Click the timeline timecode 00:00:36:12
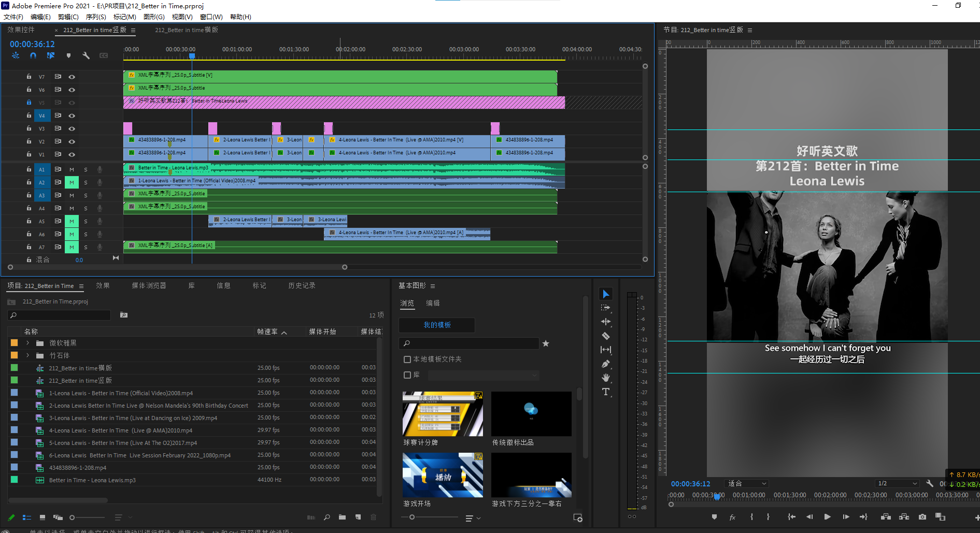The width and height of the screenshot is (980, 533). coord(32,45)
